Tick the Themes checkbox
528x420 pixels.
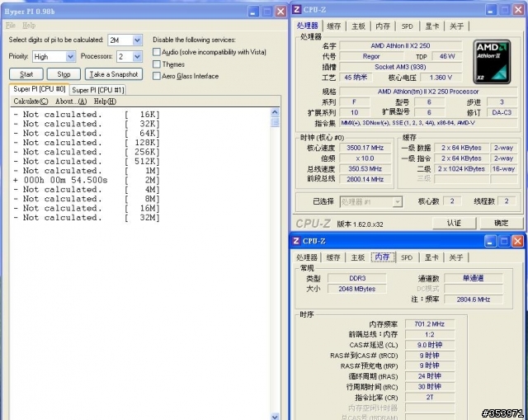(x=156, y=64)
